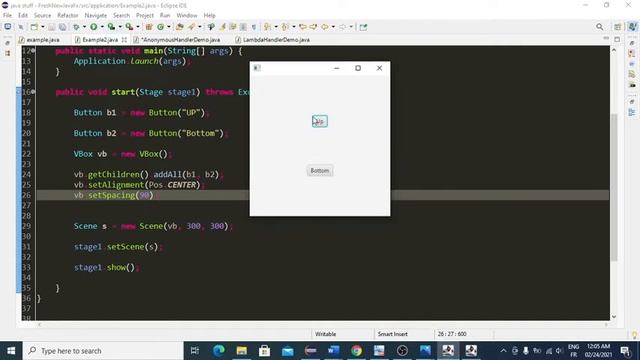The image size is (640, 360).
Task: Switch to AnonymousHandlerDemo.java tab
Action: click(177, 40)
